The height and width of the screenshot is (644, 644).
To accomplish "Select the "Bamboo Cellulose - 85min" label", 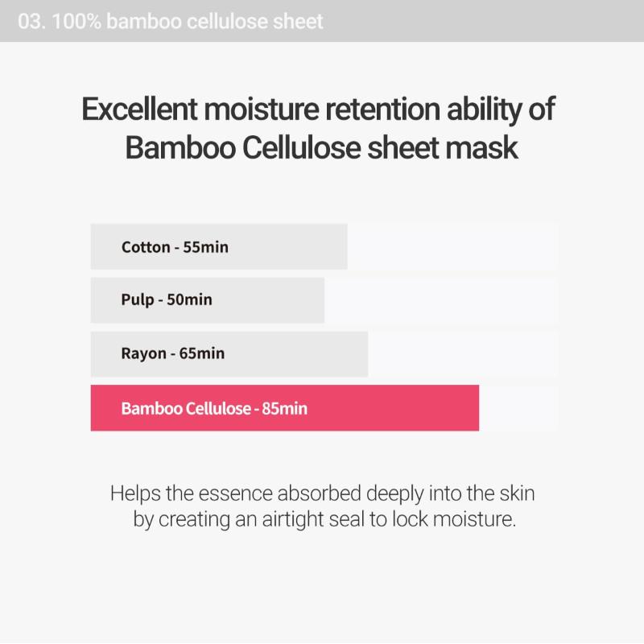I will 214,408.
